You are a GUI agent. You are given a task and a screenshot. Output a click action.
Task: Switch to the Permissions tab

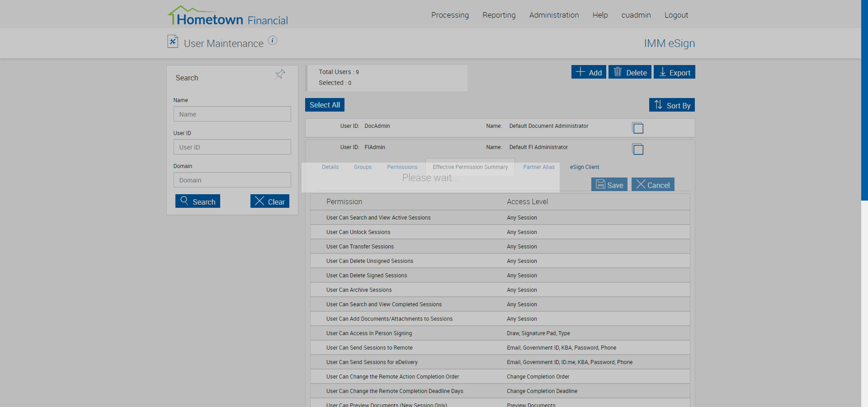pyautogui.click(x=402, y=167)
